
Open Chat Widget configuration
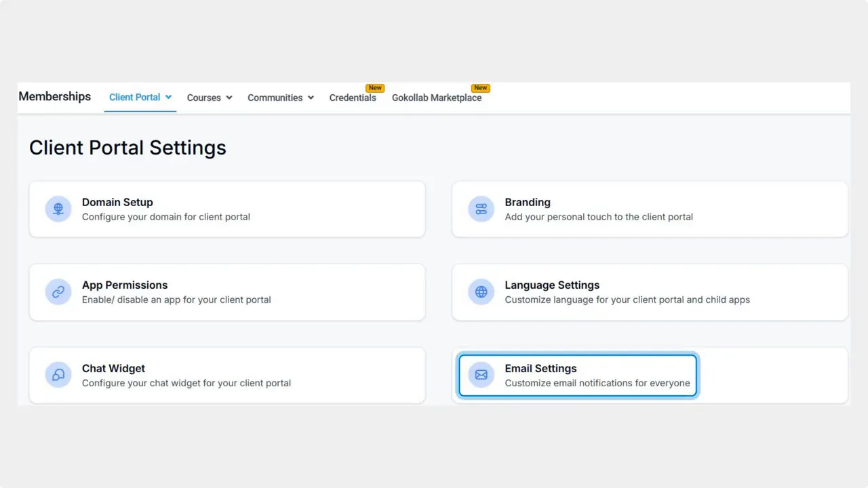(227, 375)
